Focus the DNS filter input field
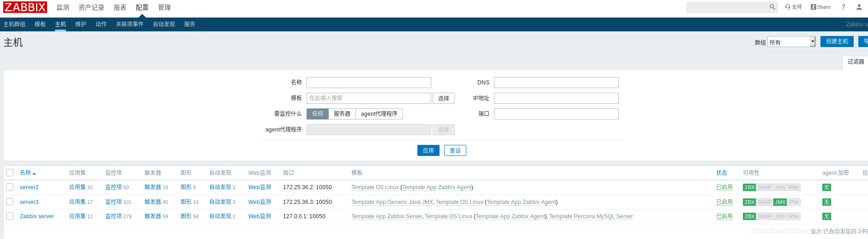 point(556,83)
